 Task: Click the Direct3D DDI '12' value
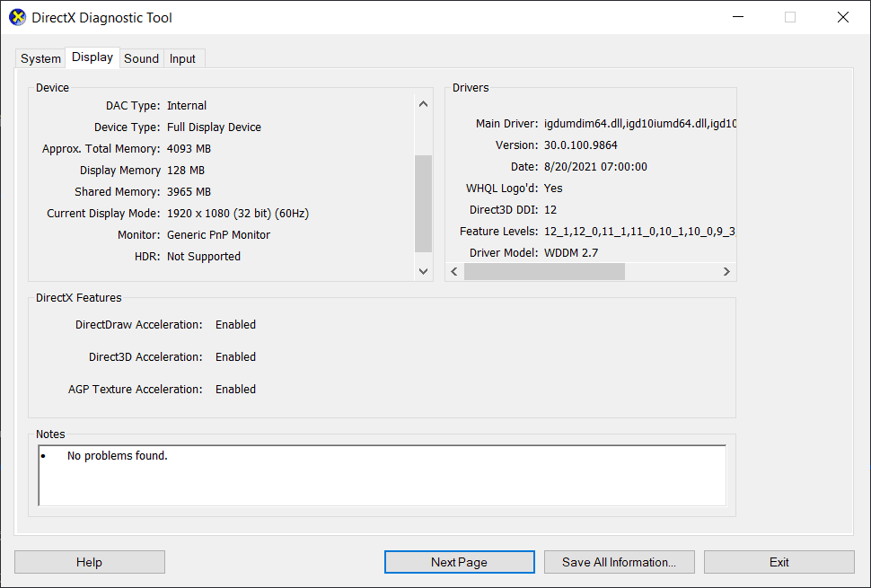(550, 210)
